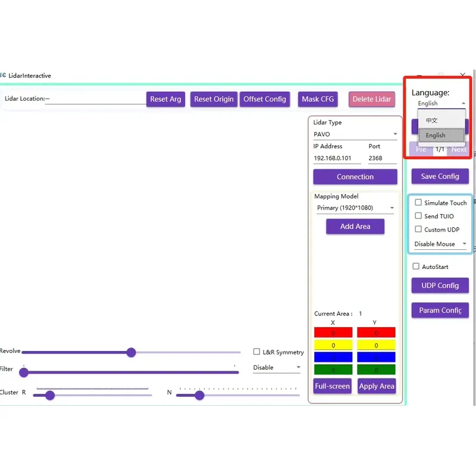Click the yellow X coordinate field
The height and width of the screenshot is (476, 476).
pos(333,345)
